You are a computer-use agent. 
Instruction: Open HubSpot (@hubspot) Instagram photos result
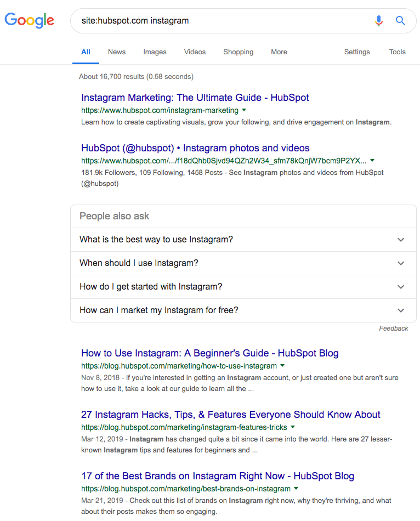pyautogui.click(x=195, y=148)
